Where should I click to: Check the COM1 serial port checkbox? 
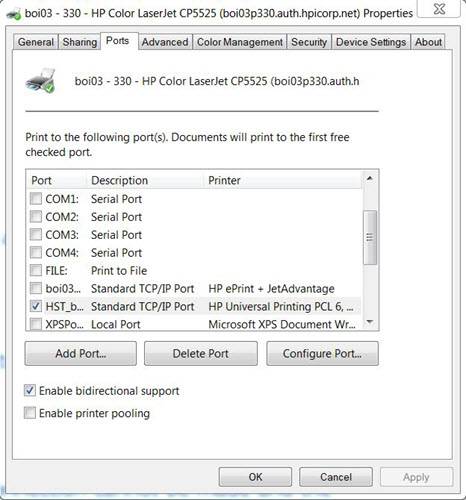click(x=36, y=199)
